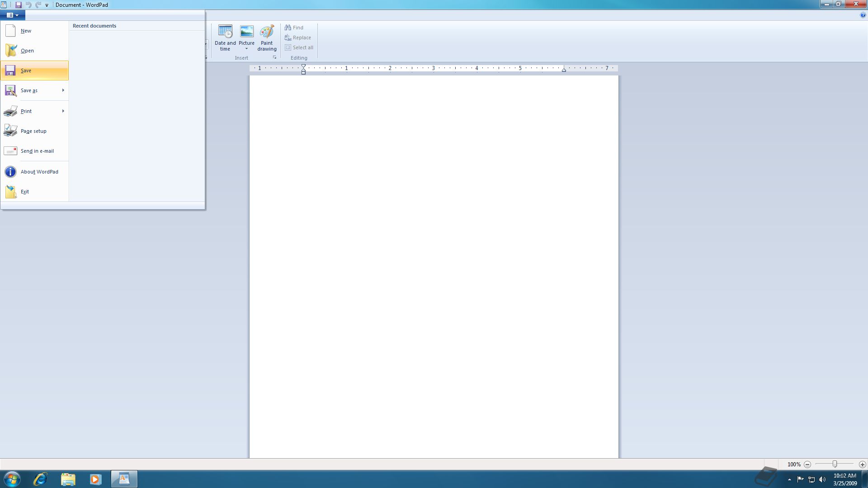Choose Open from the file menu
The image size is (868, 488).
click(x=34, y=51)
